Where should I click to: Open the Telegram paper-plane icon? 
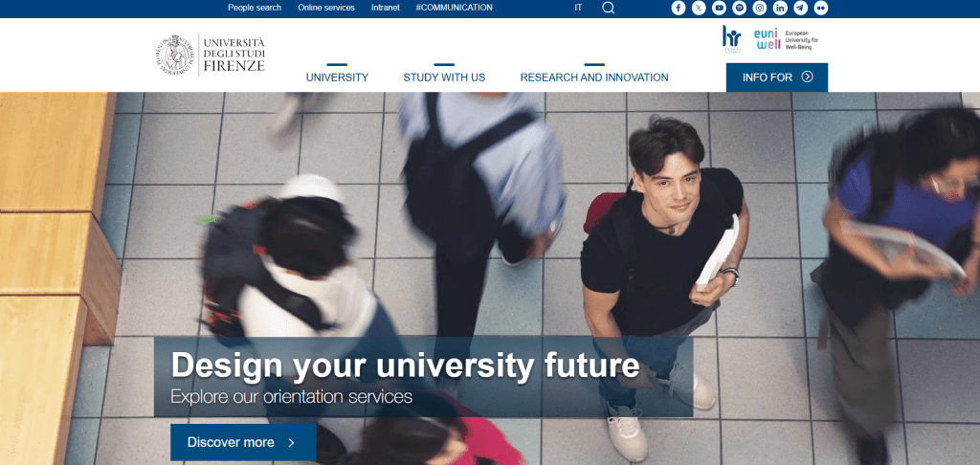[x=800, y=8]
